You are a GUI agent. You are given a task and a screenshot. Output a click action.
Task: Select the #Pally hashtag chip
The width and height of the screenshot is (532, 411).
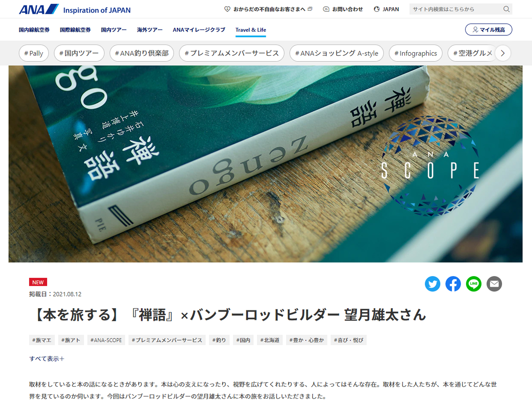coord(34,53)
